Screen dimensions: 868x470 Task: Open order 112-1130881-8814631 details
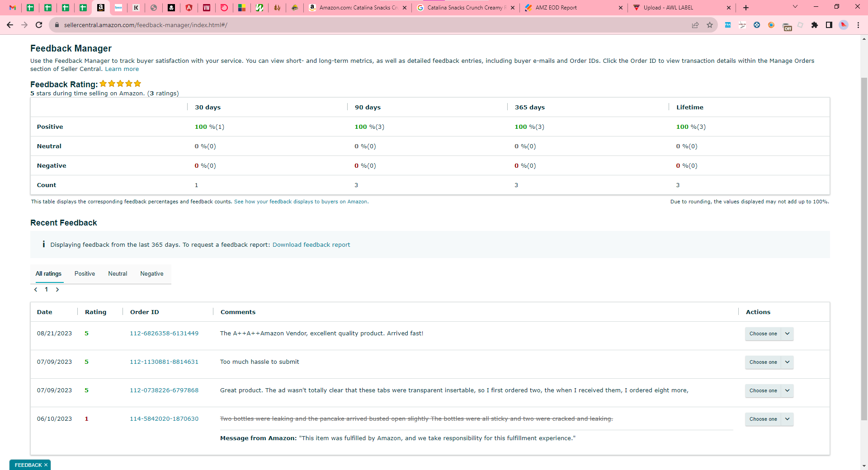tap(164, 362)
